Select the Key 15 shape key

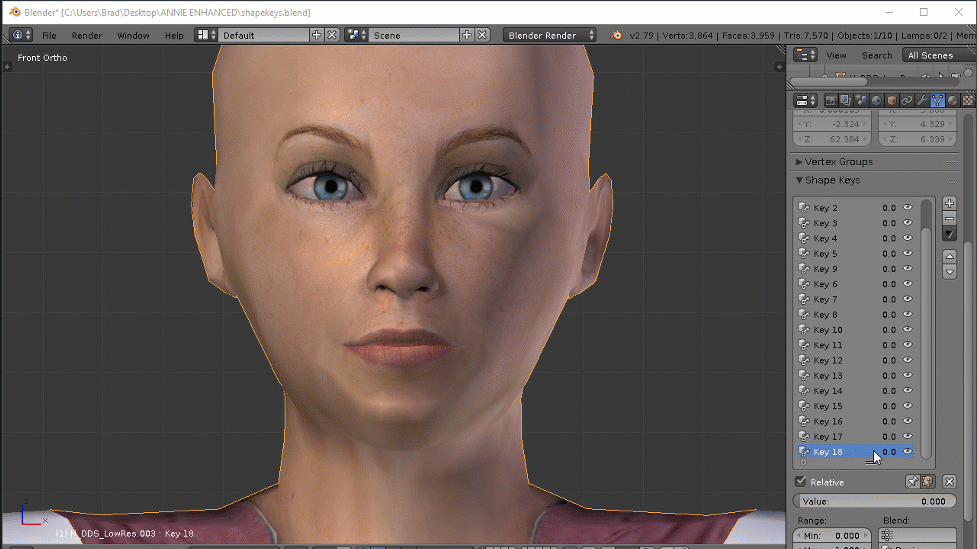[855, 406]
